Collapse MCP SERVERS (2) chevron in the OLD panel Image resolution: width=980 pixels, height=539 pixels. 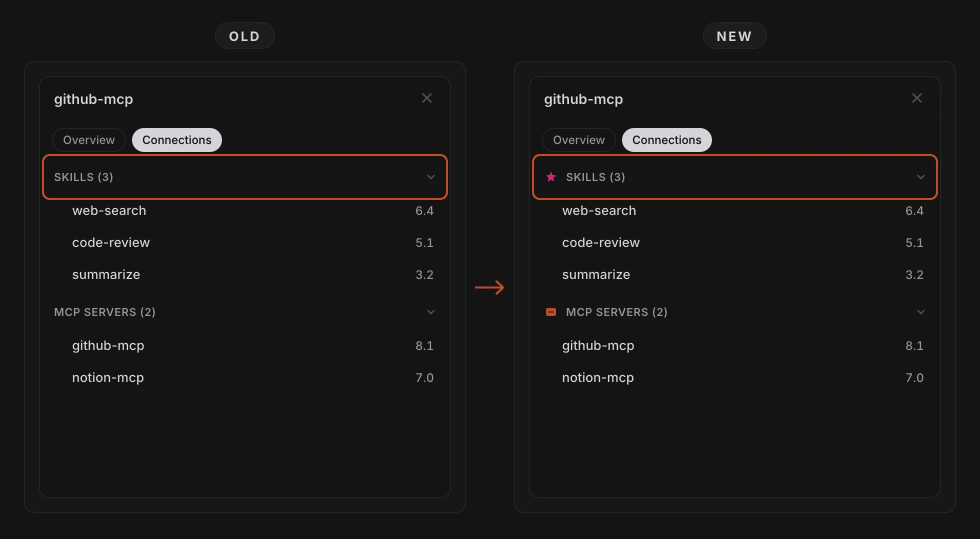point(431,312)
